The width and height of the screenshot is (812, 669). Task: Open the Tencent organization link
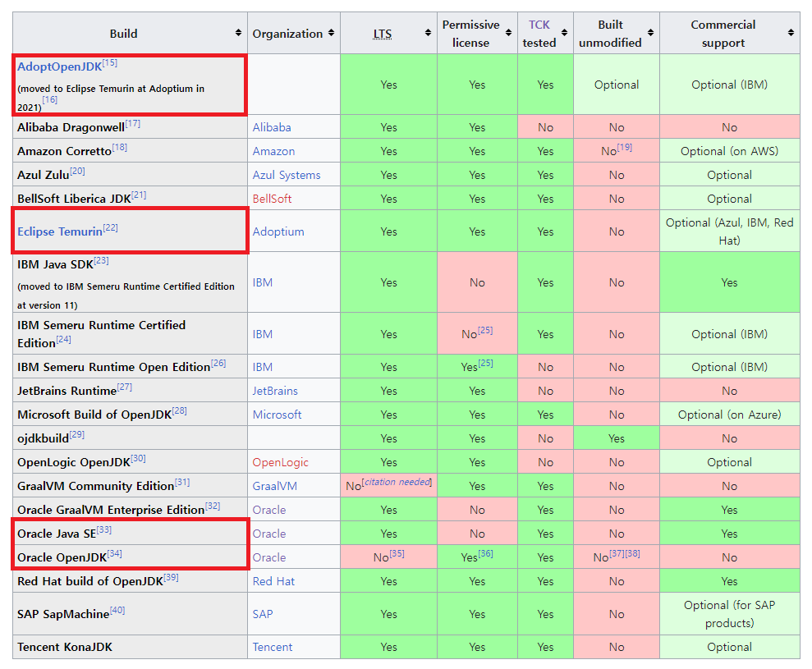[273, 648]
